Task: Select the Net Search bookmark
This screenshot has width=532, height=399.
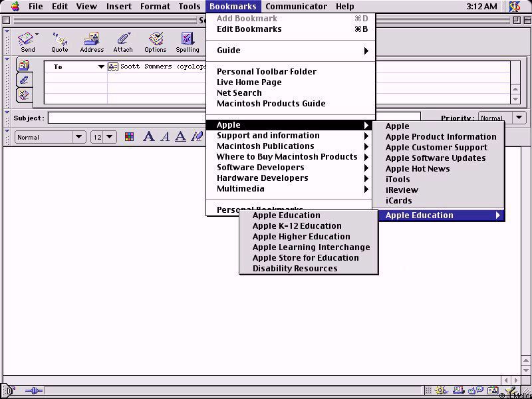Action: 291,93
